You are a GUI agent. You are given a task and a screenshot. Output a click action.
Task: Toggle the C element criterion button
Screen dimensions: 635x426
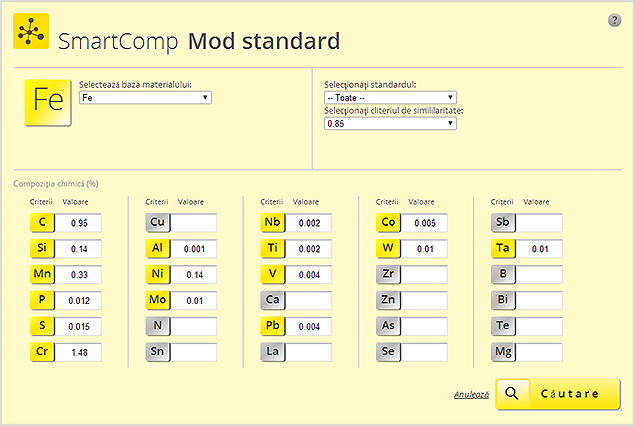[42, 223]
